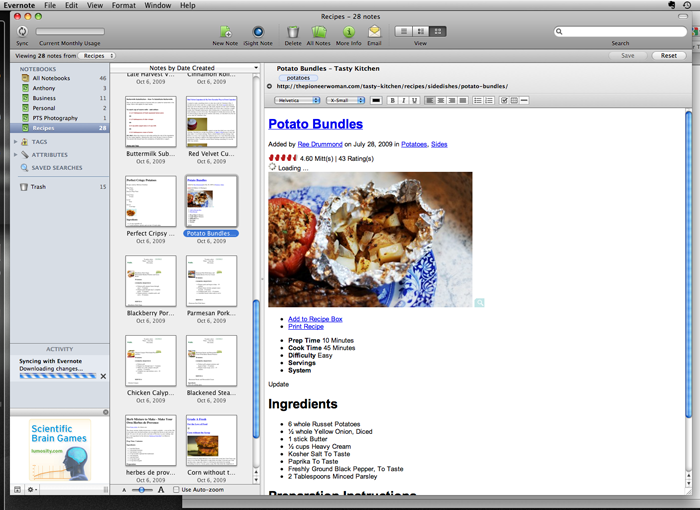This screenshot has width=700, height=510.
Task: Select the Red Velvet Cu... note thumbnail
Action: (x=212, y=121)
